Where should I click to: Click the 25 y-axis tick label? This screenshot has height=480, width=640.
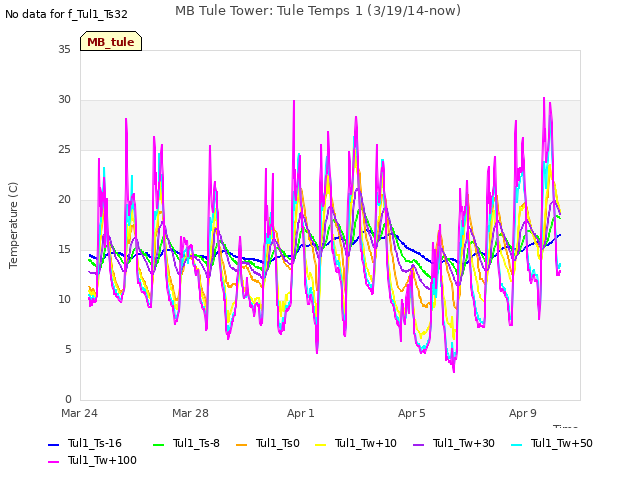pyautogui.click(x=64, y=149)
